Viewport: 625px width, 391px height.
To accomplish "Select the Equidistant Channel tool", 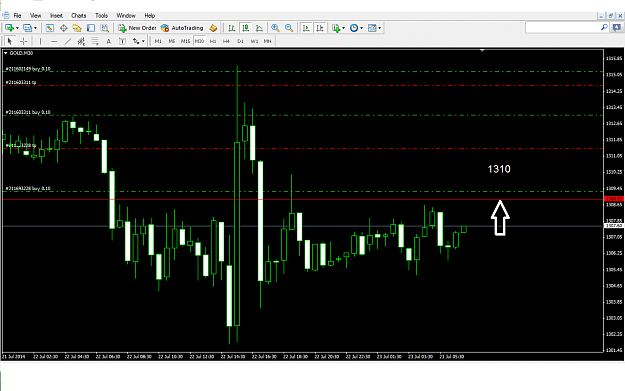I will click(81, 41).
